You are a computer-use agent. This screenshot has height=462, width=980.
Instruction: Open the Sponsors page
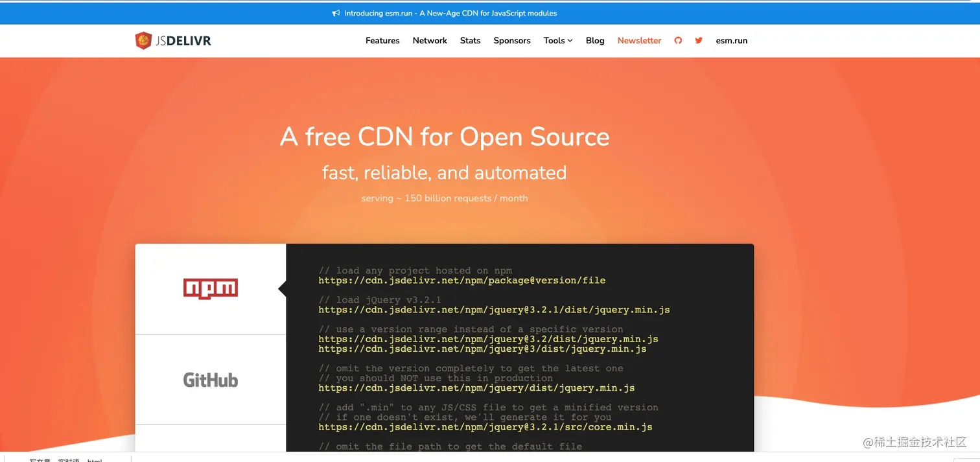tap(512, 40)
